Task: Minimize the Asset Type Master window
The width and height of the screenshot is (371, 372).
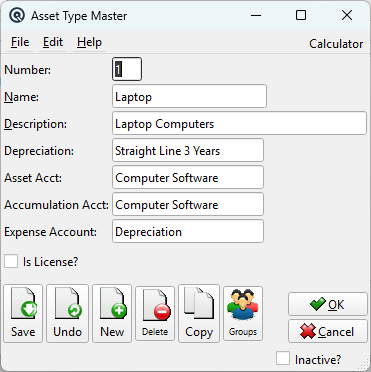Action: [x=256, y=15]
